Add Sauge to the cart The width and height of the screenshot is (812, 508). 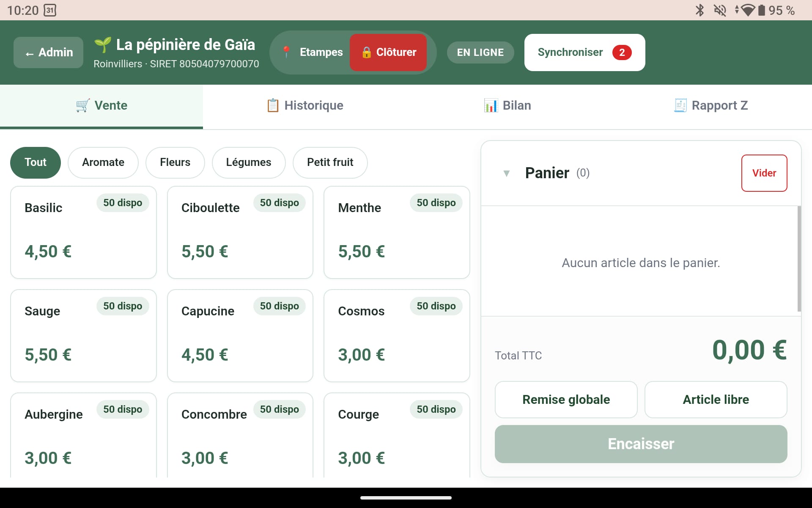(x=83, y=336)
